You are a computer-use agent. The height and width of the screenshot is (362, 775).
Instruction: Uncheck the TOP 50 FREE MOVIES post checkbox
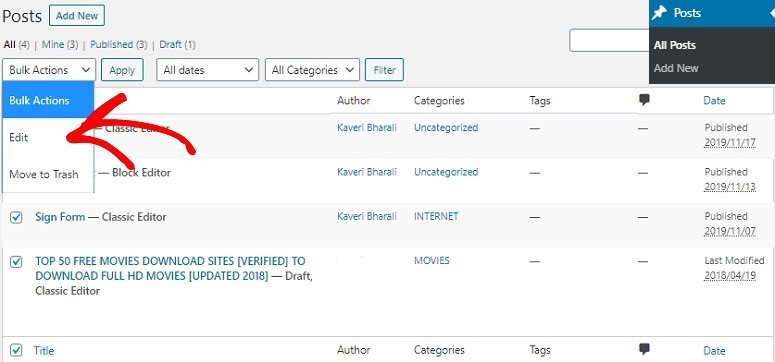pos(16,262)
